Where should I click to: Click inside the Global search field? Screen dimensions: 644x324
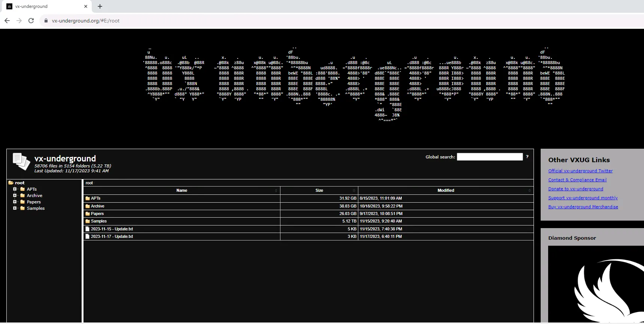[x=490, y=157]
